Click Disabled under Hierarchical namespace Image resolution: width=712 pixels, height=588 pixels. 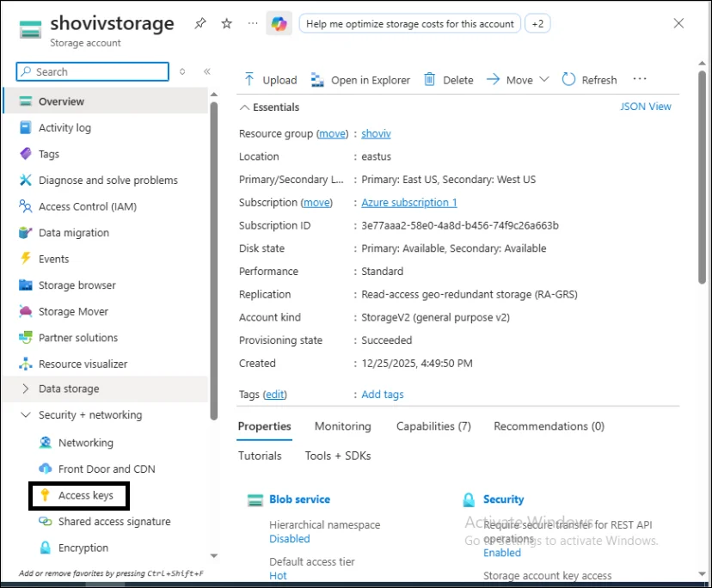tap(289, 538)
